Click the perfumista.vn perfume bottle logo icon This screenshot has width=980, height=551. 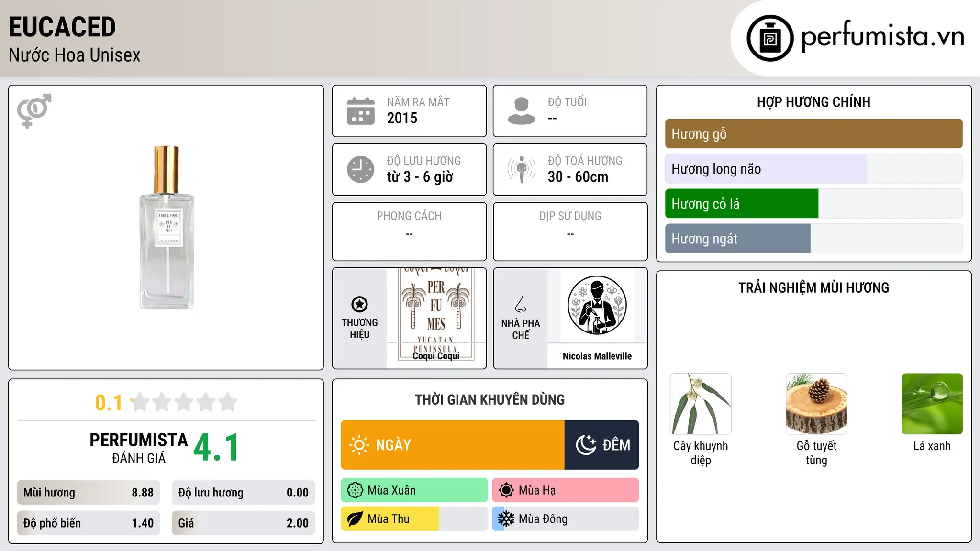770,38
